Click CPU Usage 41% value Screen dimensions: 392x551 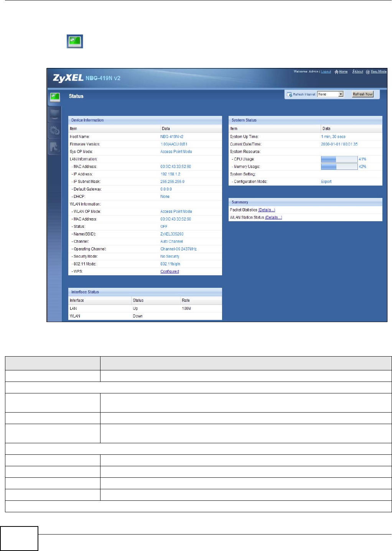362,159
